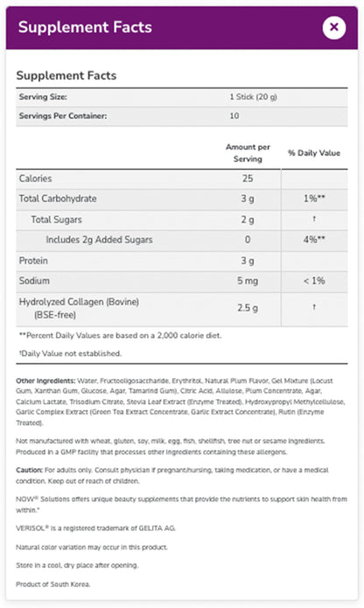The image size is (364, 608).
Task: Click the Caution bold label
Action: pos(29,470)
